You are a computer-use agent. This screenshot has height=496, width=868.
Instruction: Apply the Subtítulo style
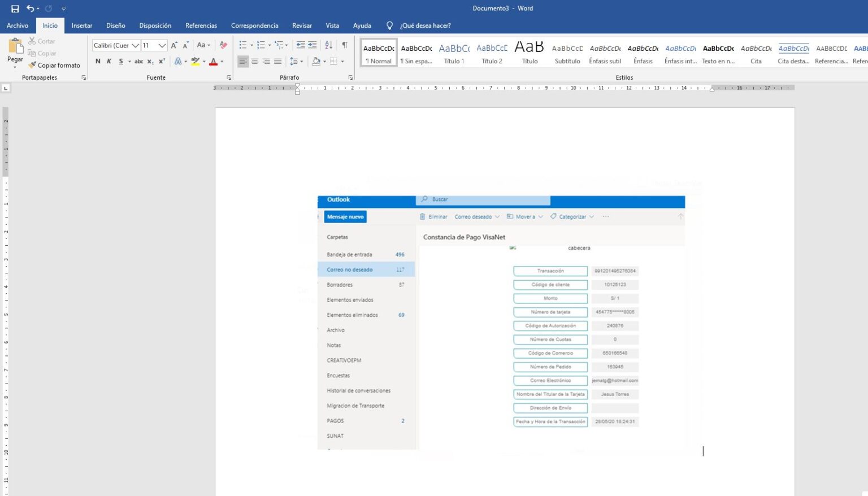tap(567, 53)
